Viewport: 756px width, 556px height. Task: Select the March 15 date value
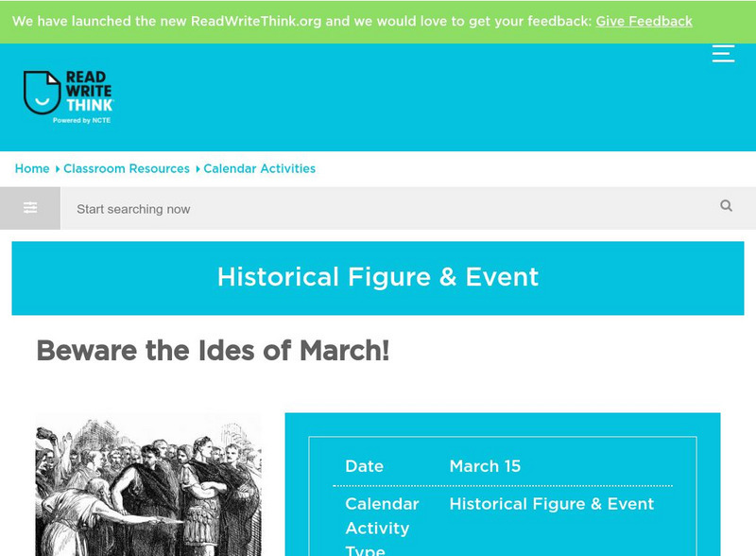pos(485,466)
